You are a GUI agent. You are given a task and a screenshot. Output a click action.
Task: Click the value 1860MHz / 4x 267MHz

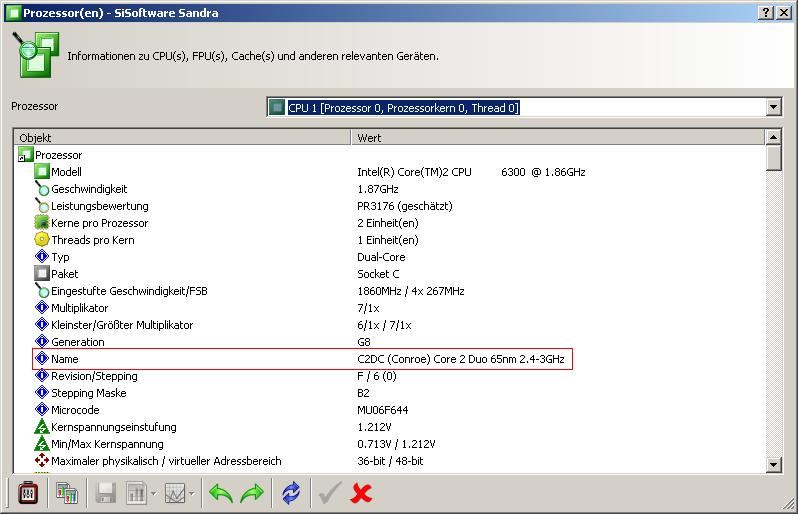(411, 291)
